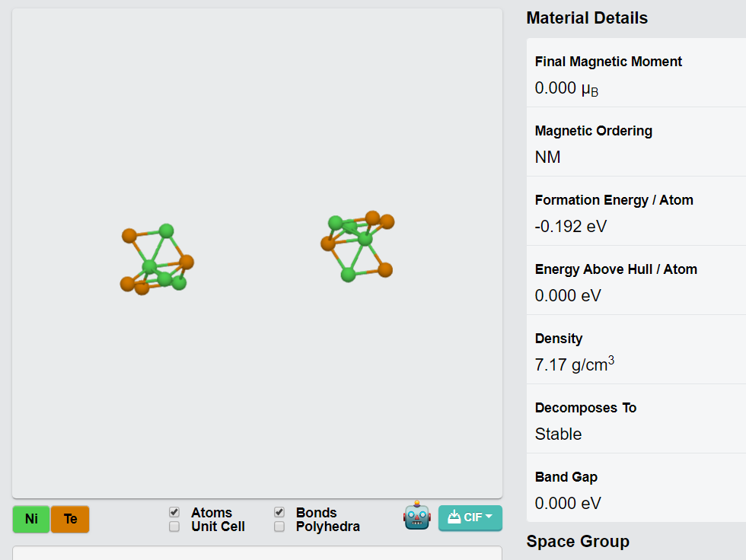Click the Energy Above Hull entry

tap(636, 281)
